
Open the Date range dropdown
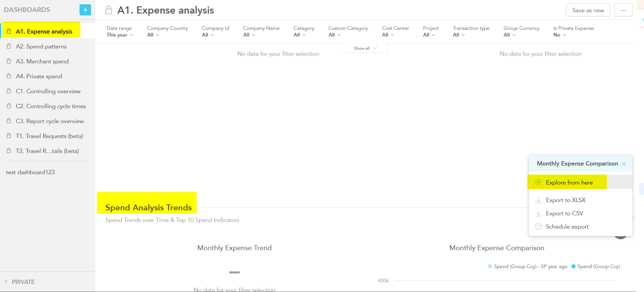click(119, 32)
